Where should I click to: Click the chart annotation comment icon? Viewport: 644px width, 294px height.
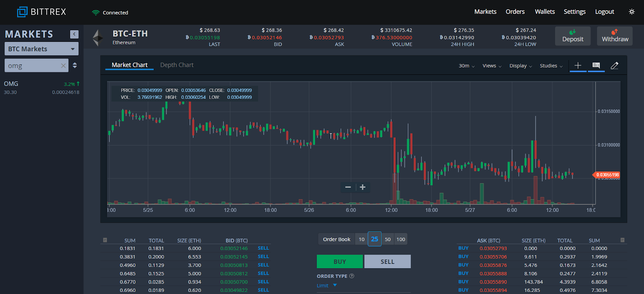click(x=596, y=65)
